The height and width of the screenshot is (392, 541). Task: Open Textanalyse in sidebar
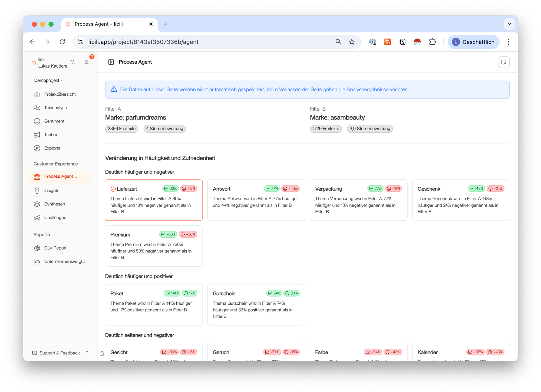pyautogui.click(x=55, y=108)
